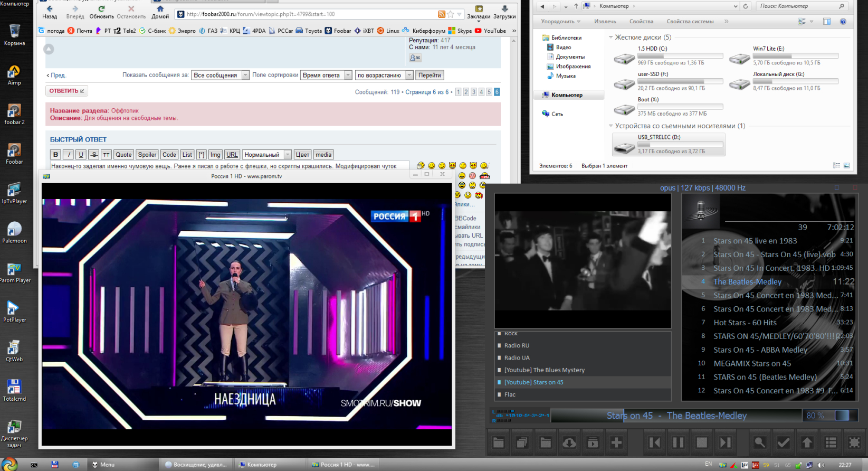Open the 'Все сообщения' dropdown

220,75
